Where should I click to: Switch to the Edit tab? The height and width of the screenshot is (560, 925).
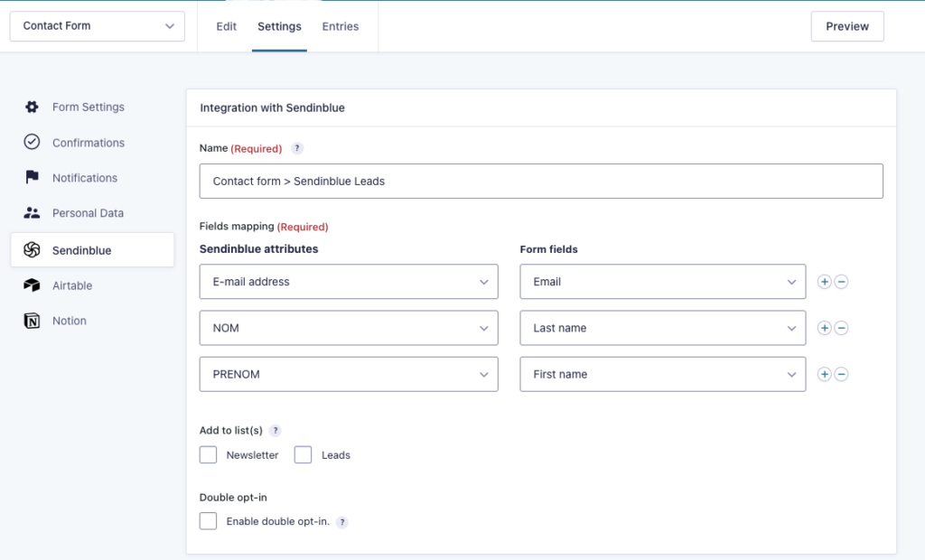coord(226,26)
